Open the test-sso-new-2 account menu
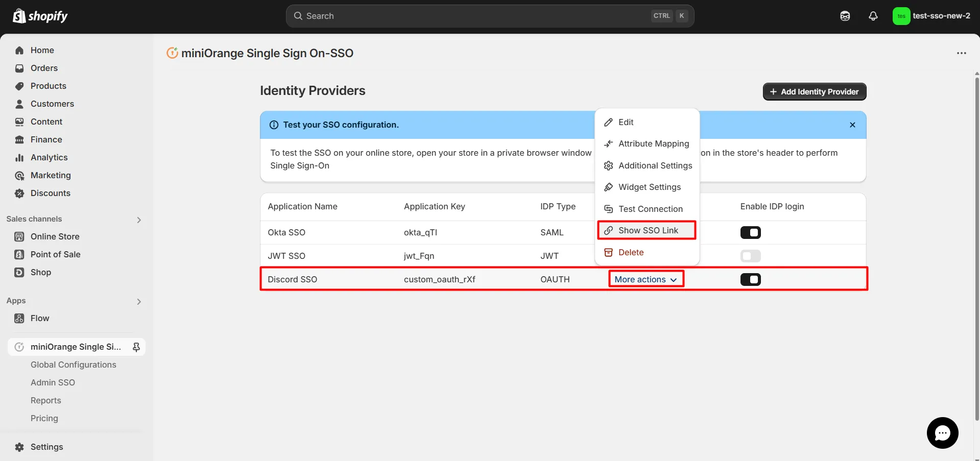This screenshot has height=461, width=980. tap(931, 16)
